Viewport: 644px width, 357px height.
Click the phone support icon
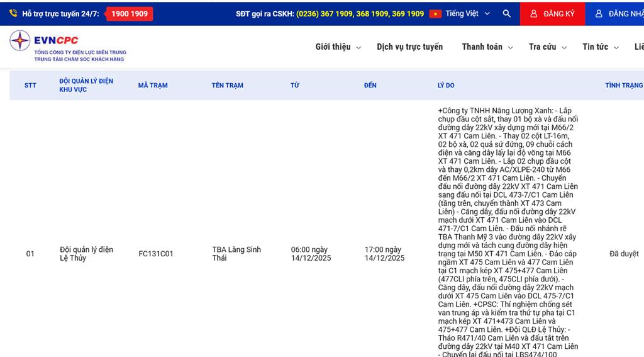click(13, 13)
